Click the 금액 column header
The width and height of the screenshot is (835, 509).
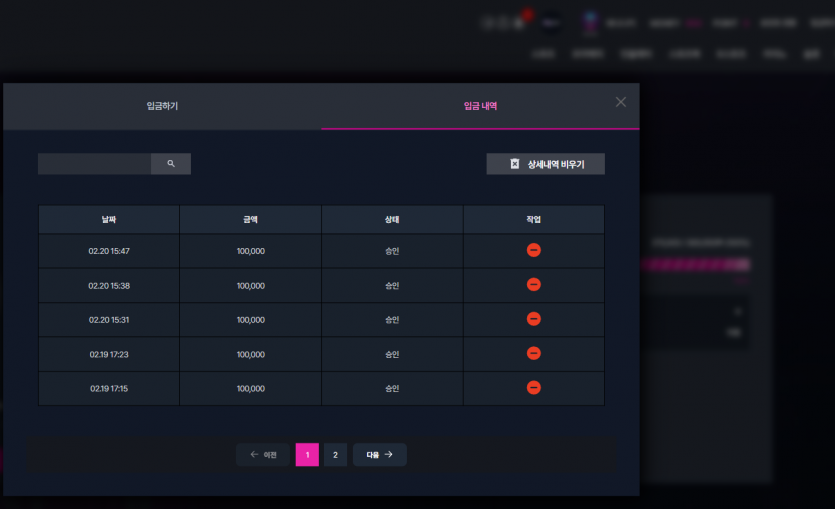pos(251,219)
